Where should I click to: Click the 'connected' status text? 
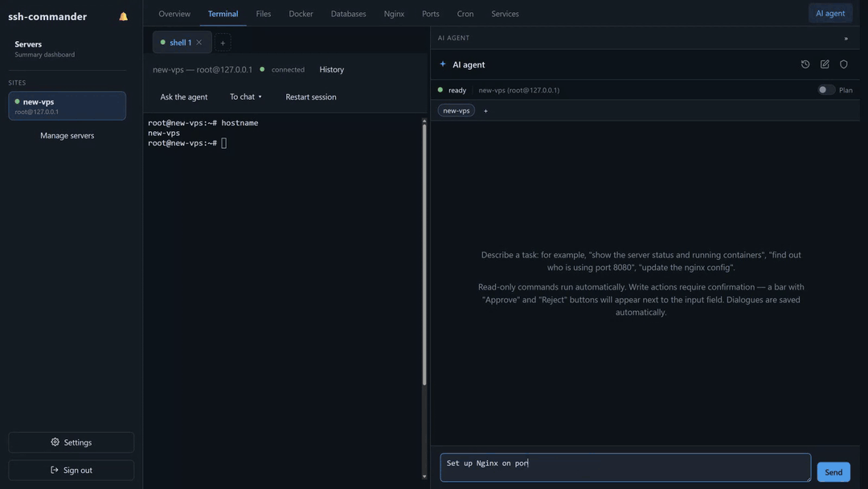pyautogui.click(x=288, y=70)
